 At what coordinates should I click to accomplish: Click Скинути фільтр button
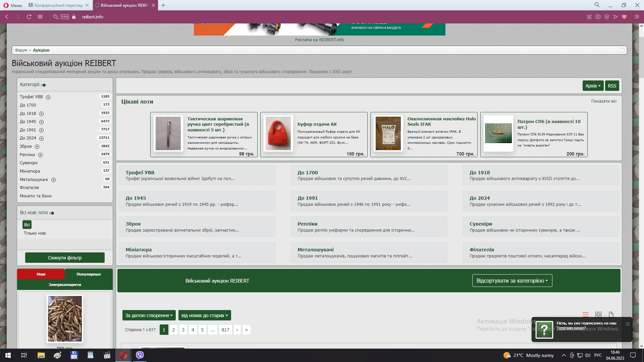coord(65,258)
